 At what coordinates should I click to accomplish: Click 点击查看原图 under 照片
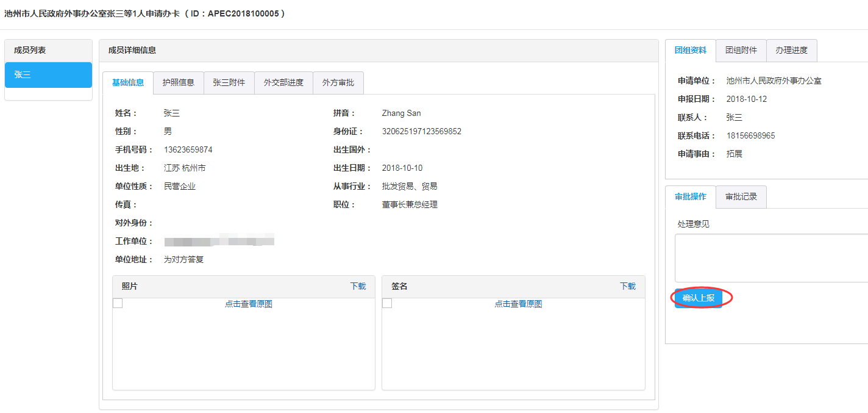[249, 304]
